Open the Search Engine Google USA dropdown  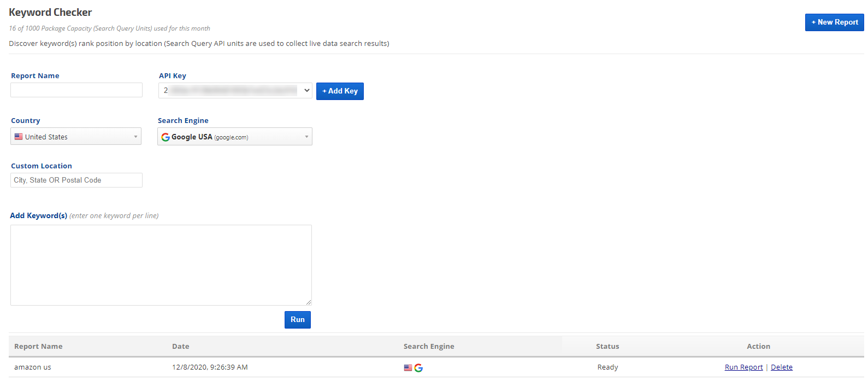(235, 137)
